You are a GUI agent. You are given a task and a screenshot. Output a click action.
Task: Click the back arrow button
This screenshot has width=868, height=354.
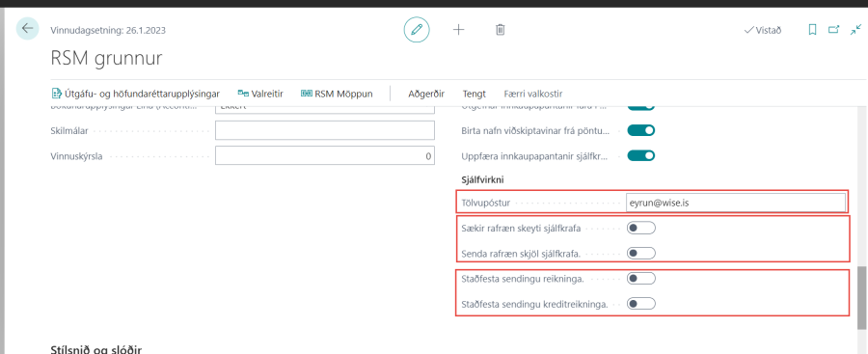[28, 29]
